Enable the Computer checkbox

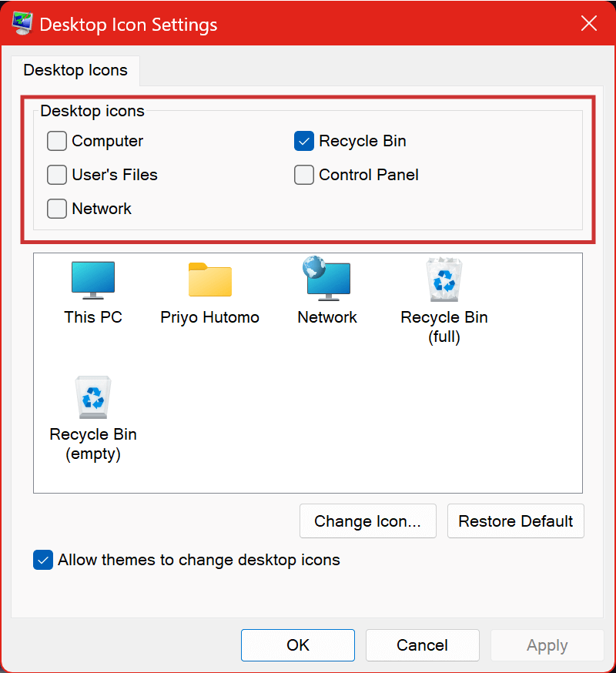click(x=57, y=141)
